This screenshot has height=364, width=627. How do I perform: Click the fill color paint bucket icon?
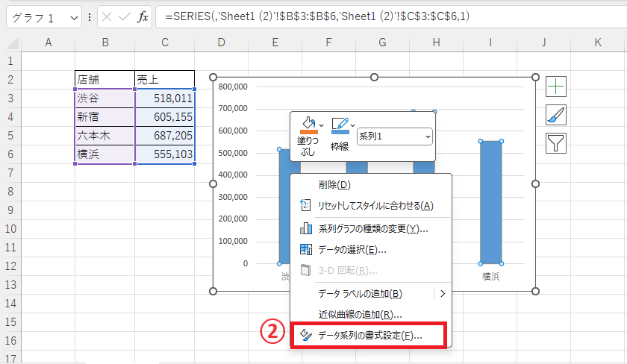[x=308, y=125]
